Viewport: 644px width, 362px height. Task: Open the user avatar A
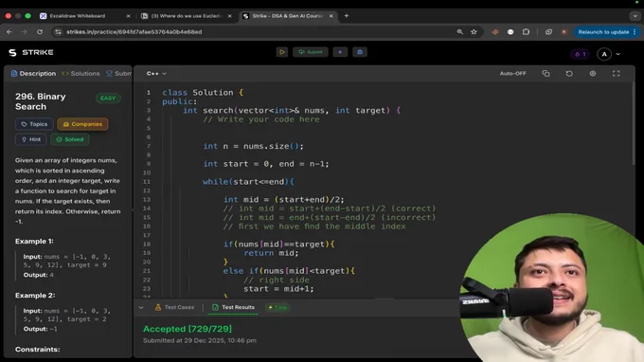[604, 54]
